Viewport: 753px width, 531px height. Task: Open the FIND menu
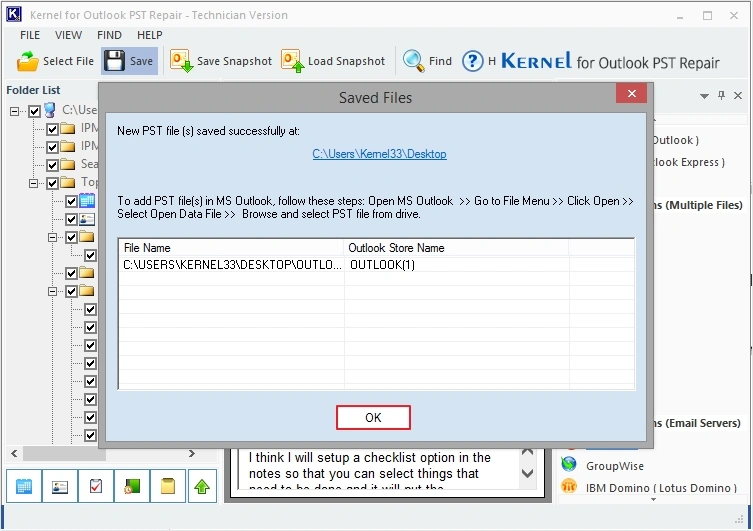(109, 35)
